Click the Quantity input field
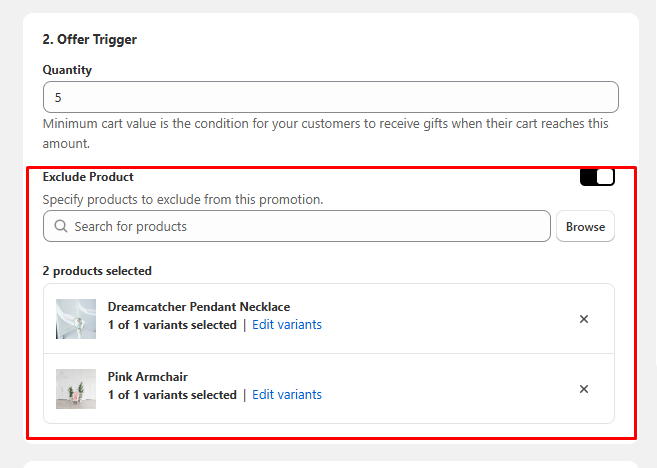 [x=331, y=97]
